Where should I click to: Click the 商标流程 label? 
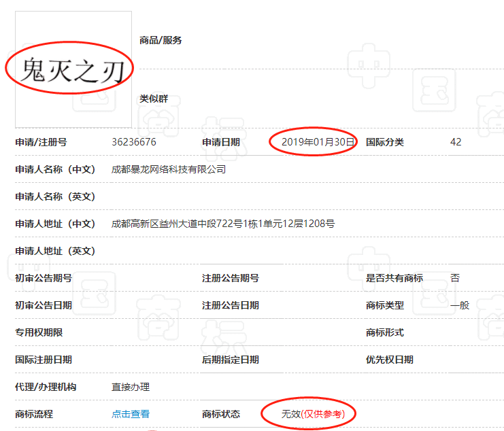tap(34, 414)
